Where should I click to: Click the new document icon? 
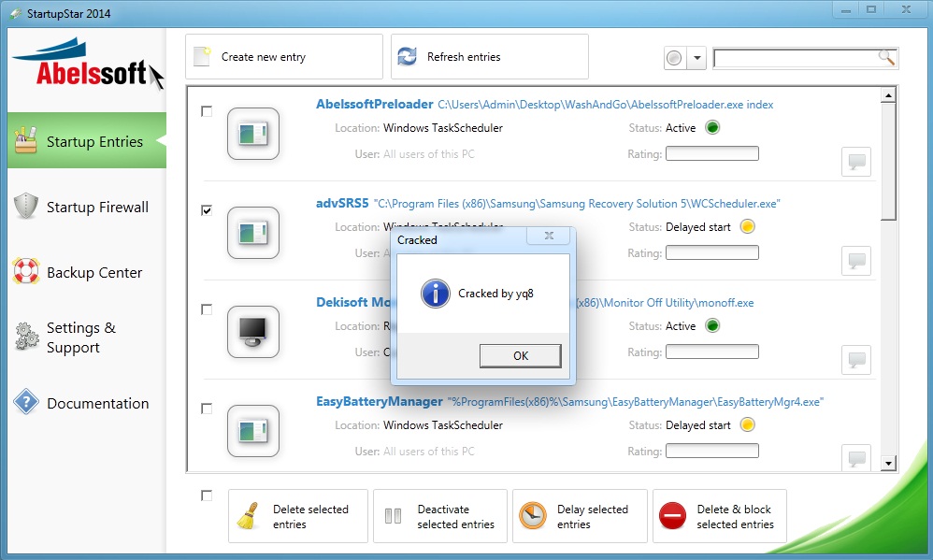pos(202,56)
